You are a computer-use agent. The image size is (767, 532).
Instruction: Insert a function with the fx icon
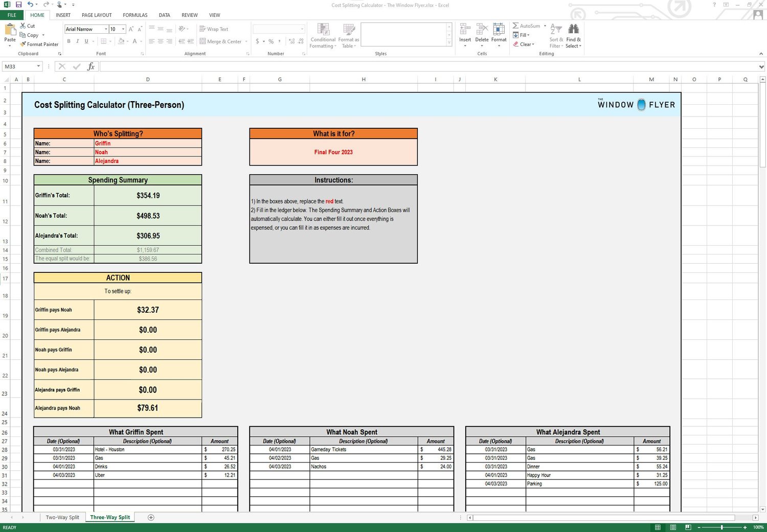coord(91,66)
